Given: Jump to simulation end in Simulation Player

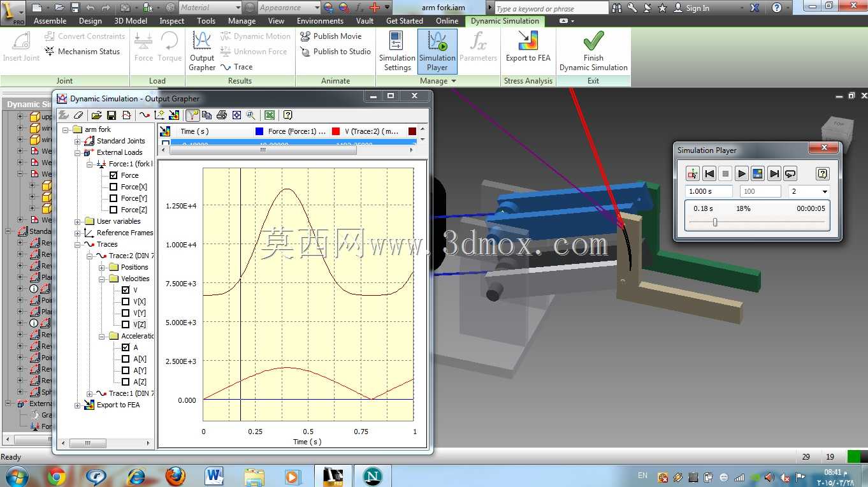Looking at the screenshot, I should [774, 173].
